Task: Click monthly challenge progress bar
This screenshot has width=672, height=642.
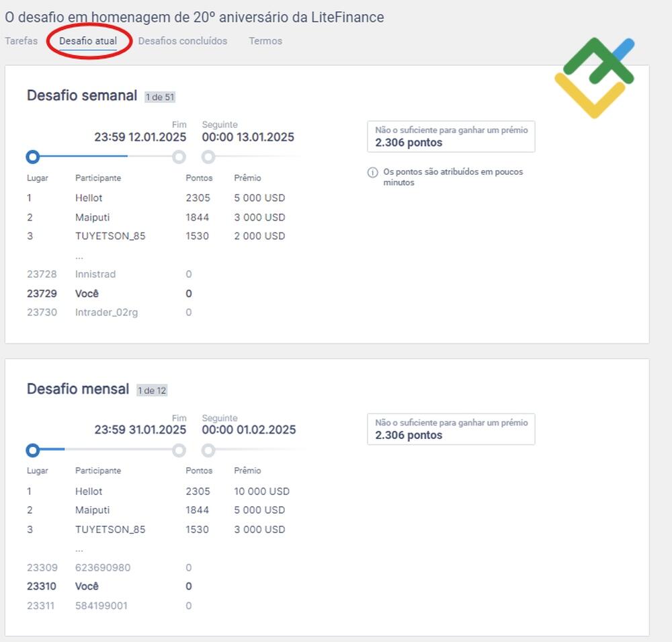Action: 106,450
